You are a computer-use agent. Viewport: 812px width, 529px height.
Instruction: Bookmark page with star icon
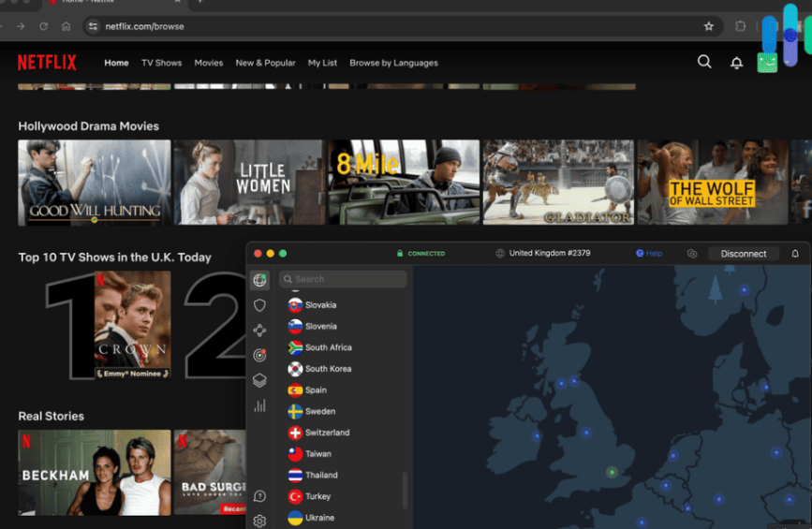coord(708,26)
